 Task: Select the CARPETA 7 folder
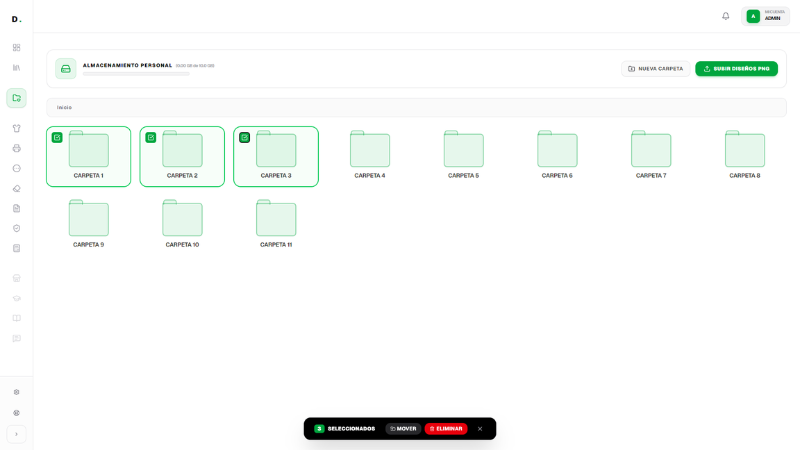pos(651,156)
